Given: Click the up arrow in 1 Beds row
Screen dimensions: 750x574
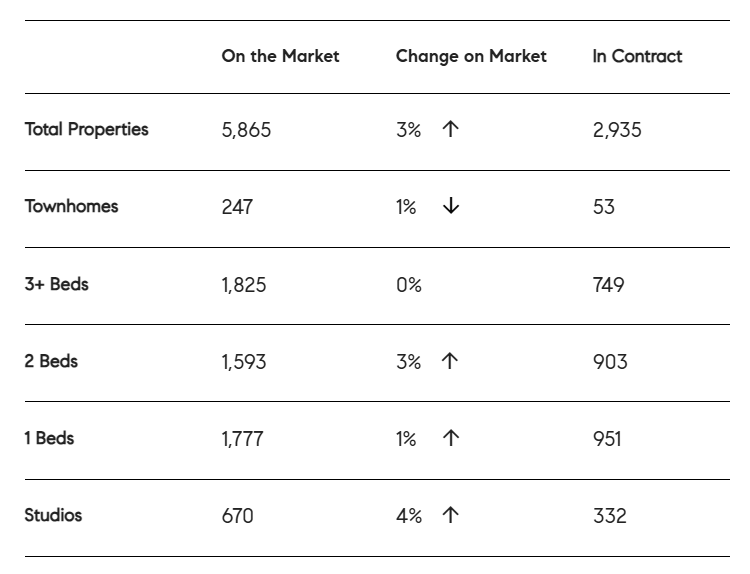Looking at the screenshot, I should coord(450,439).
